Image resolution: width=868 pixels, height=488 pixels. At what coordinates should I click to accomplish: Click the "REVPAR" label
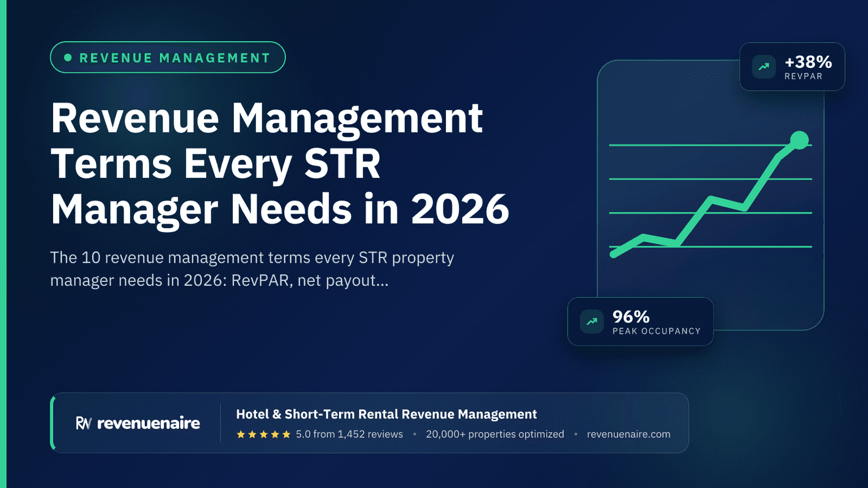point(803,76)
